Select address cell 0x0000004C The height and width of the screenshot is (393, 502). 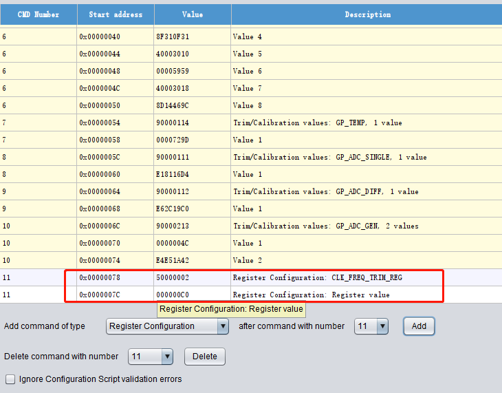[x=115, y=88]
